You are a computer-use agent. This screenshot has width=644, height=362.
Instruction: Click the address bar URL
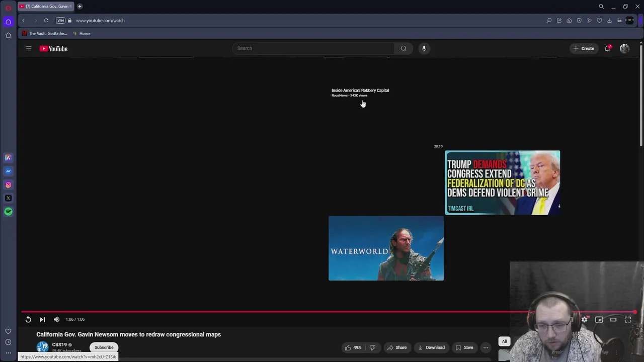click(100, 21)
